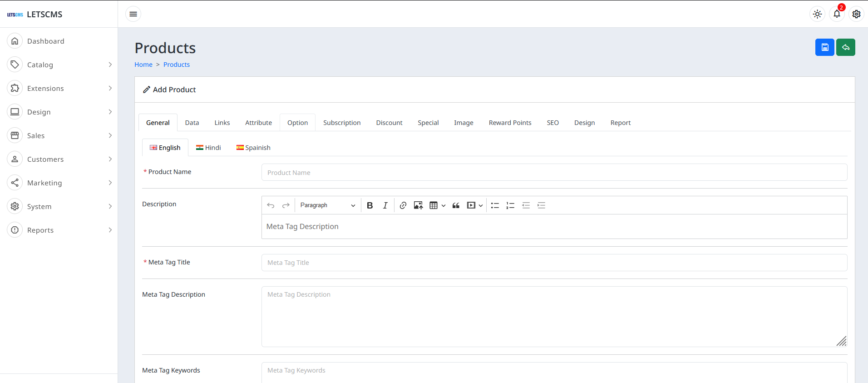Insert a block quote in the description

click(x=456, y=205)
